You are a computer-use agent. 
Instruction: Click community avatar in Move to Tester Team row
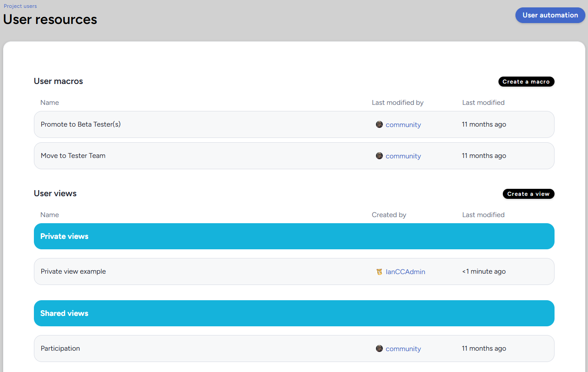pos(379,156)
